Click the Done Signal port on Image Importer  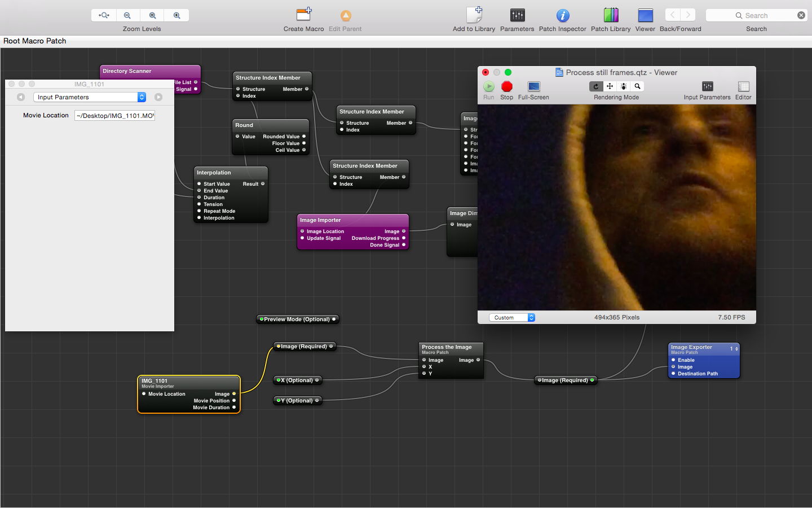pyautogui.click(x=404, y=245)
